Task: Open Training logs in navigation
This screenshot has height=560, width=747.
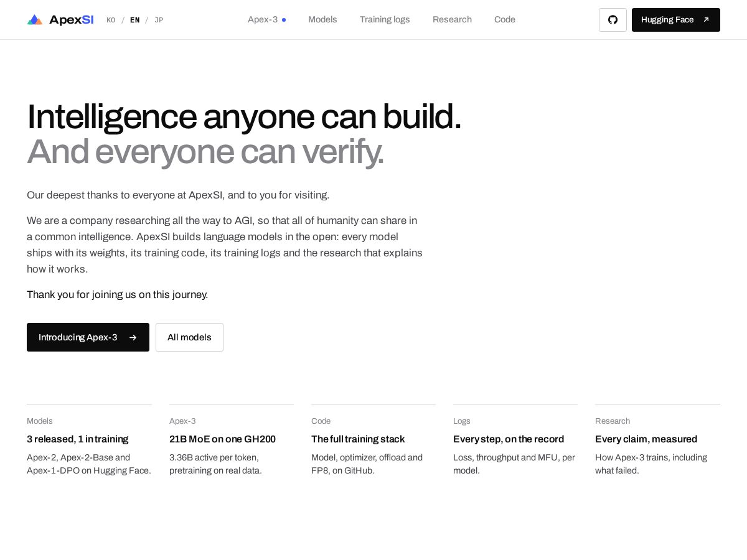Action: [385, 20]
